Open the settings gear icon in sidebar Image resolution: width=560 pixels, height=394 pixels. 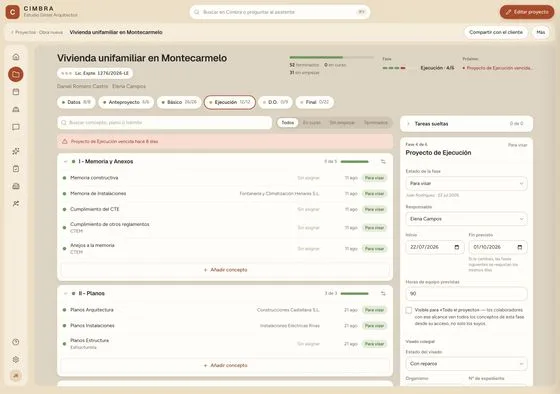coord(16,359)
